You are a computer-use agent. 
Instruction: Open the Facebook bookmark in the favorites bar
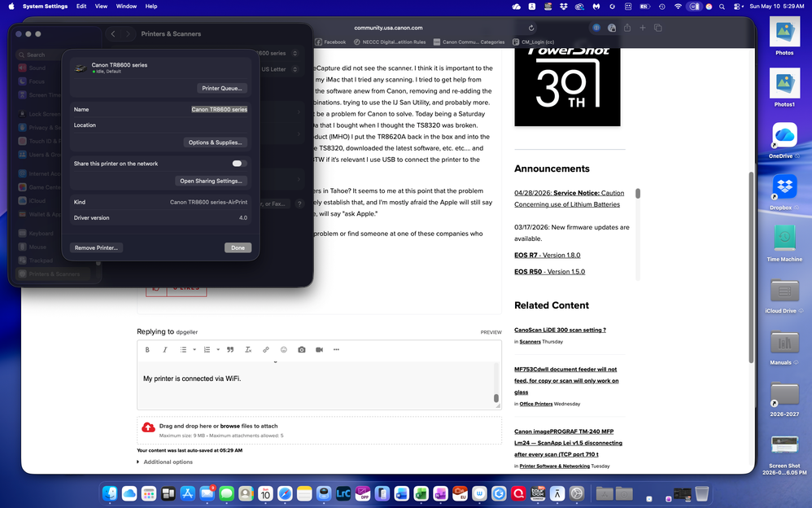[330, 42]
